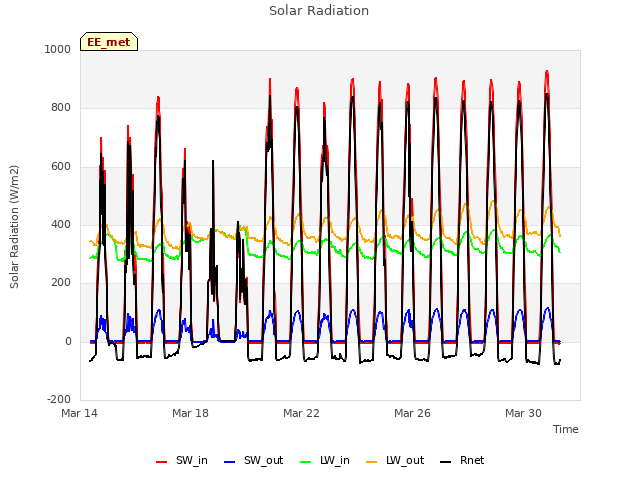Toggle the Rnet legend entry

pyautogui.click(x=462, y=460)
